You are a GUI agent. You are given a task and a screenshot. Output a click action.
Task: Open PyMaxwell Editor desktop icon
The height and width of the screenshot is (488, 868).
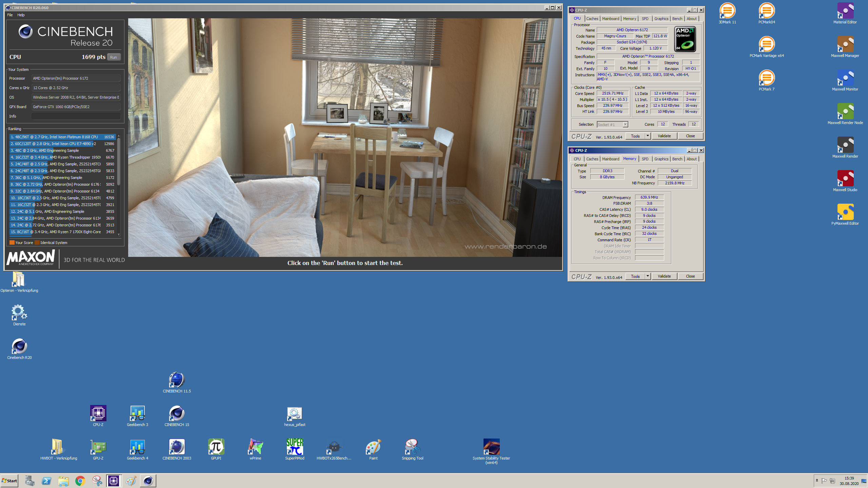click(845, 215)
